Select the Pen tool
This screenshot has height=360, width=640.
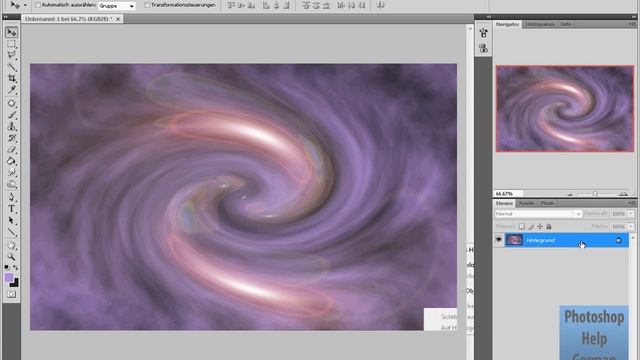11,198
